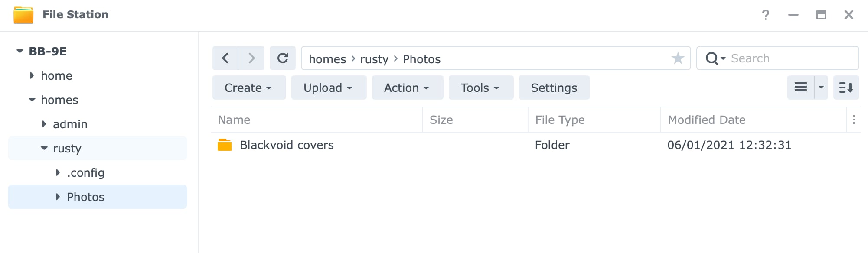The height and width of the screenshot is (253, 868).
Task: Go back with the left arrow button
Action: (225, 58)
